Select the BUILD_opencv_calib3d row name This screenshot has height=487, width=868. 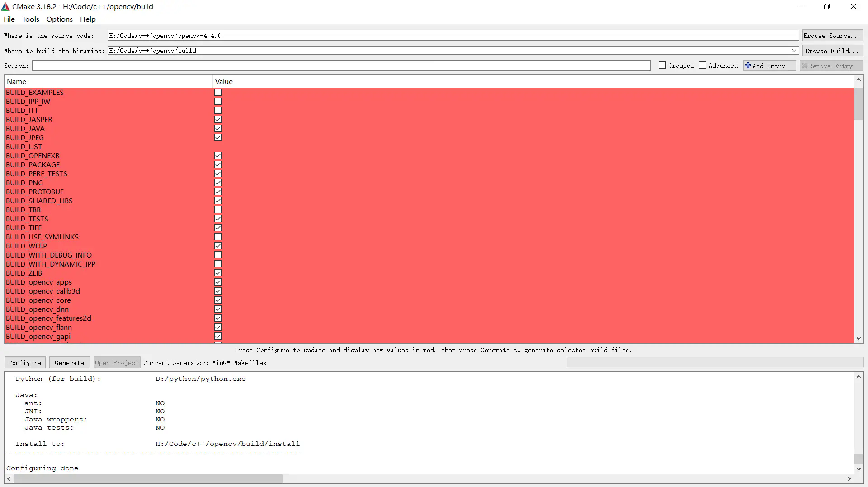click(x=43, y=291)
